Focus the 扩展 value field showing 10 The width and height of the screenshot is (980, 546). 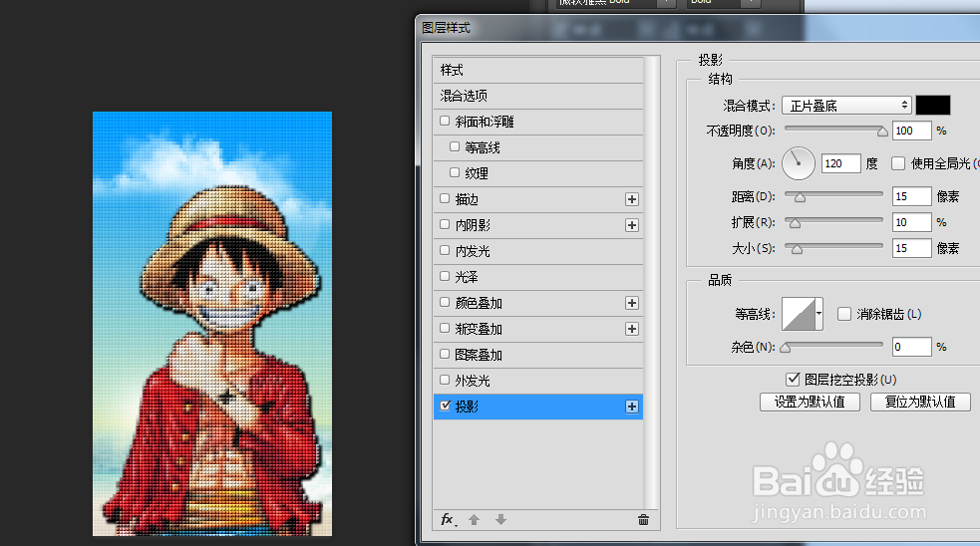(x=912, y=222)
